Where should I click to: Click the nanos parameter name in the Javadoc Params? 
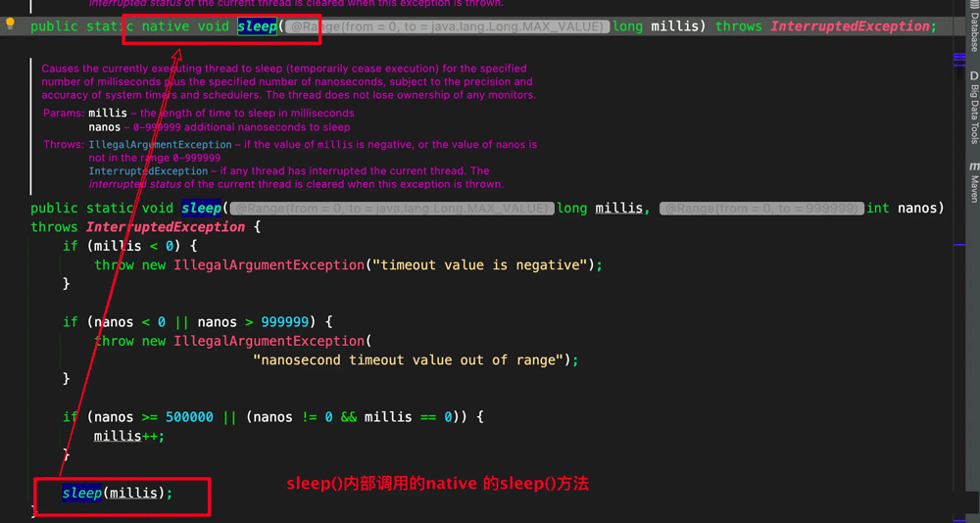tap(105, 127)
